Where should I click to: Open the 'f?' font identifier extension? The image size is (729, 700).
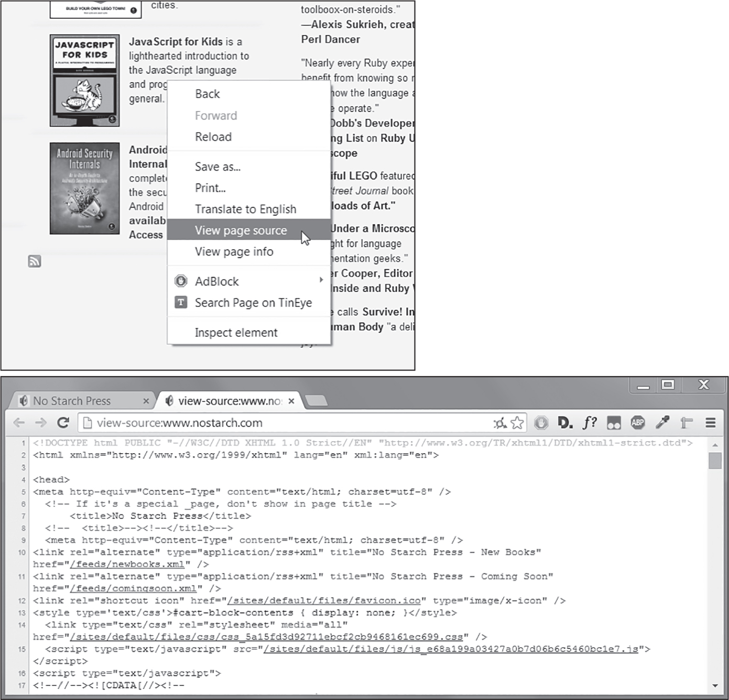(x=590, y=422)
